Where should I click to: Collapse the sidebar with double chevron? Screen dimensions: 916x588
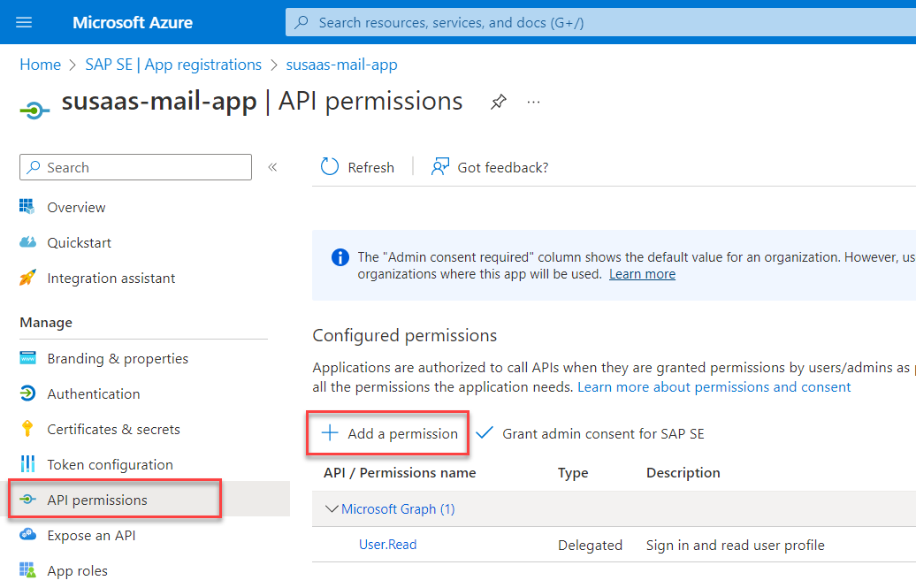(x=272, y=167)
